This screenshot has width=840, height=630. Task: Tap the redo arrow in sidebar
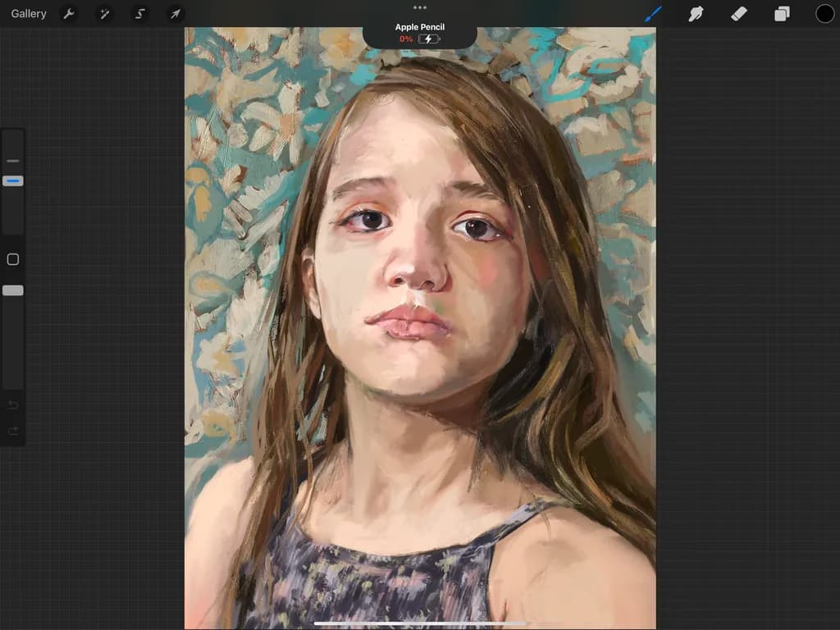point(13,431)
